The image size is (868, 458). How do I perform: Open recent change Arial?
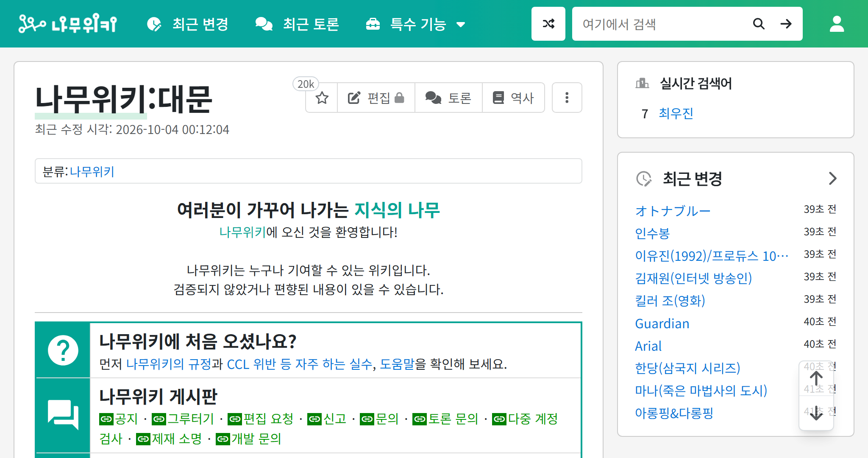(648, 346)
